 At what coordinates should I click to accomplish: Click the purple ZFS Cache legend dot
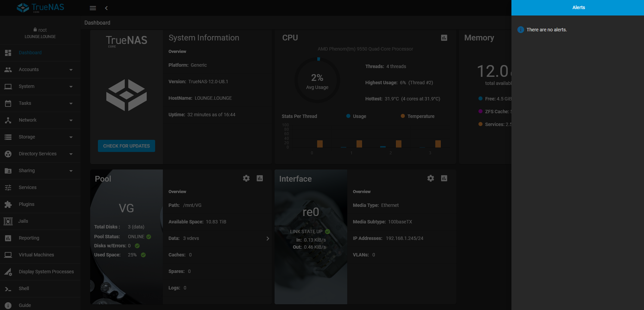(480, 112)
